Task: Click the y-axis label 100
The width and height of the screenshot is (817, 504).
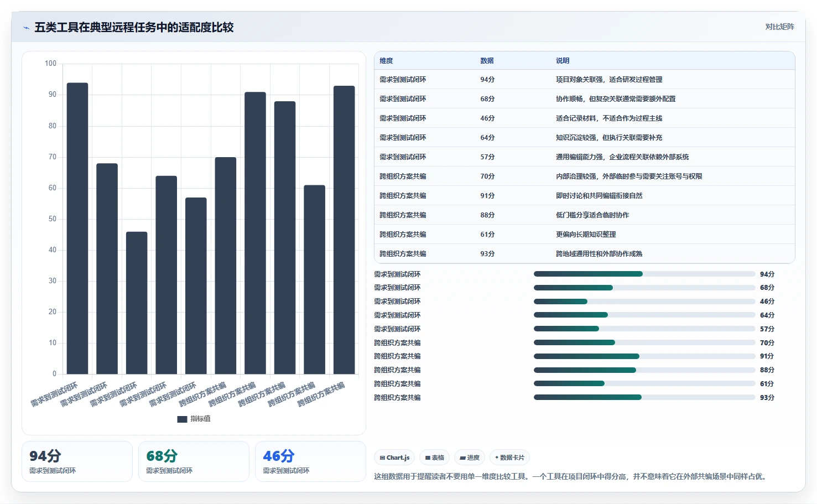Action: click(x=50, y=64)
